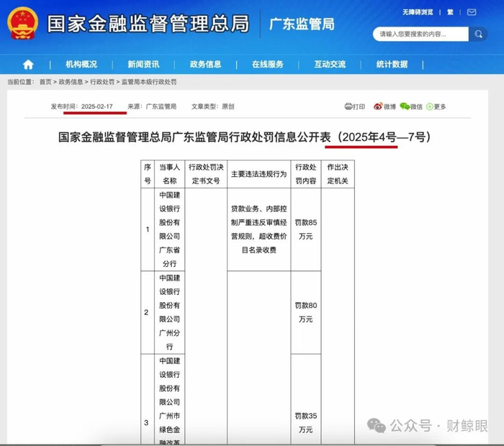
Task: Click the publish date 2025-02-17
Action: tap(97, 106)
